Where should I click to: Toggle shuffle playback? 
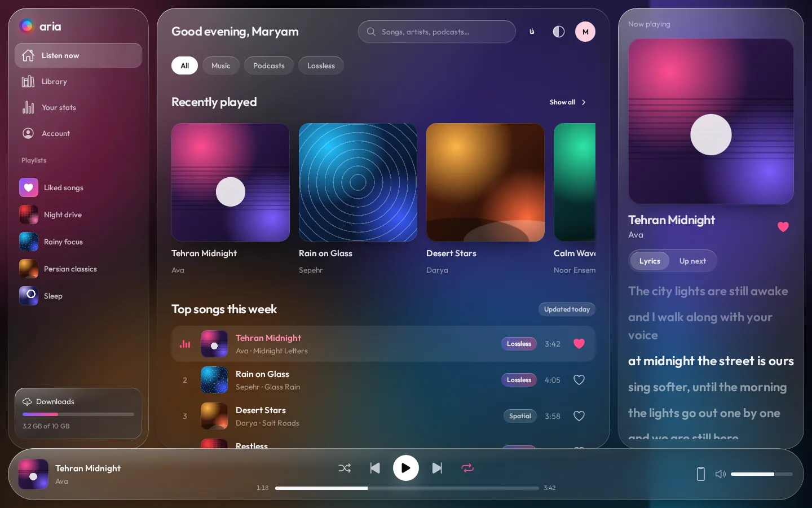coord(345,468)
